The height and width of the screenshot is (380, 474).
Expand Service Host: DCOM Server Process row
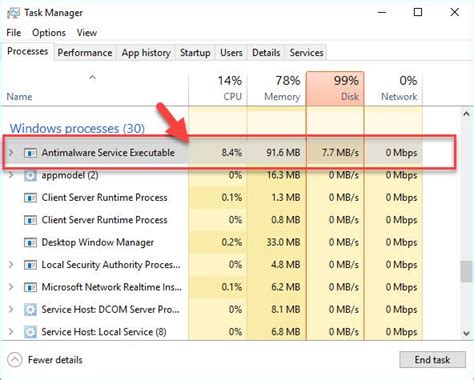coord(11,309)
